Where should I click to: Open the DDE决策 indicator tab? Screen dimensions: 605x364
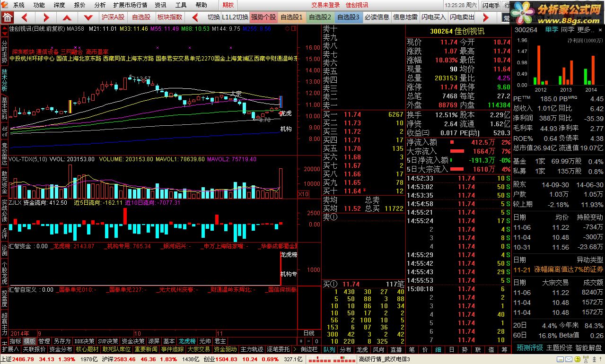84,341
